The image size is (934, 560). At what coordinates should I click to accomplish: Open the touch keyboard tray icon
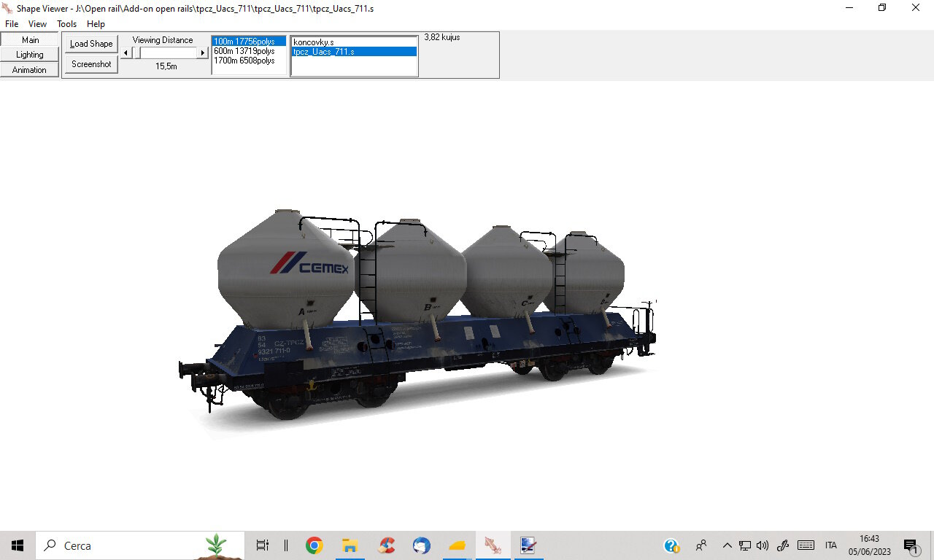[x=806, y=545]
